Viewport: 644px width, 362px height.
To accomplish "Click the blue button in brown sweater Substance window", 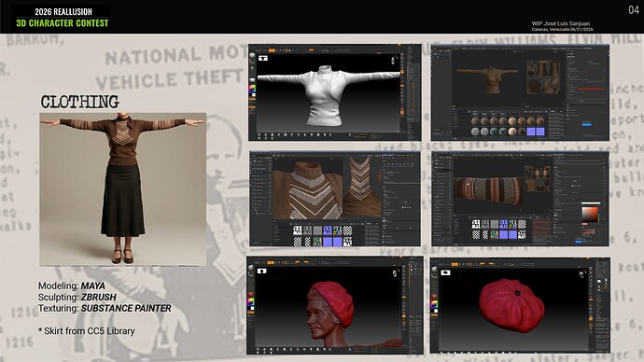I will pos(586,124).
